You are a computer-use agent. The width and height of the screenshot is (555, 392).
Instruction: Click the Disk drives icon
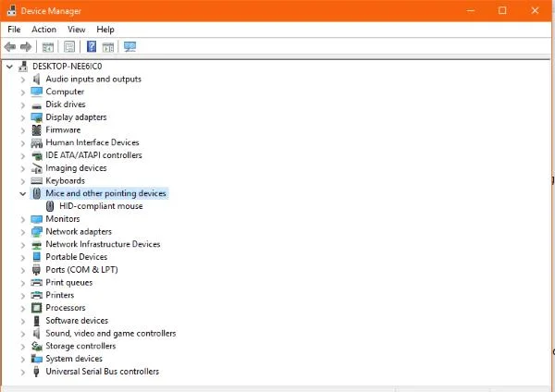pyautogui.click(x=36, y=105)
